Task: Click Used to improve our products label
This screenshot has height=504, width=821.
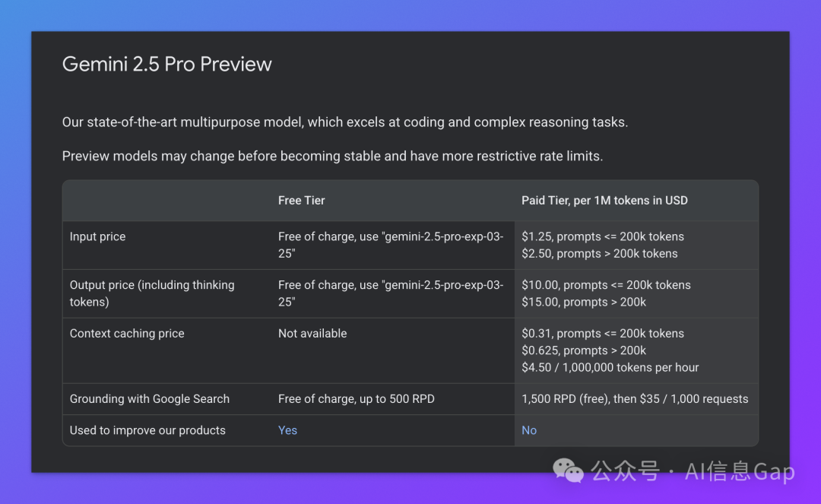Action: pyautogui.click(x=147, y=430)
